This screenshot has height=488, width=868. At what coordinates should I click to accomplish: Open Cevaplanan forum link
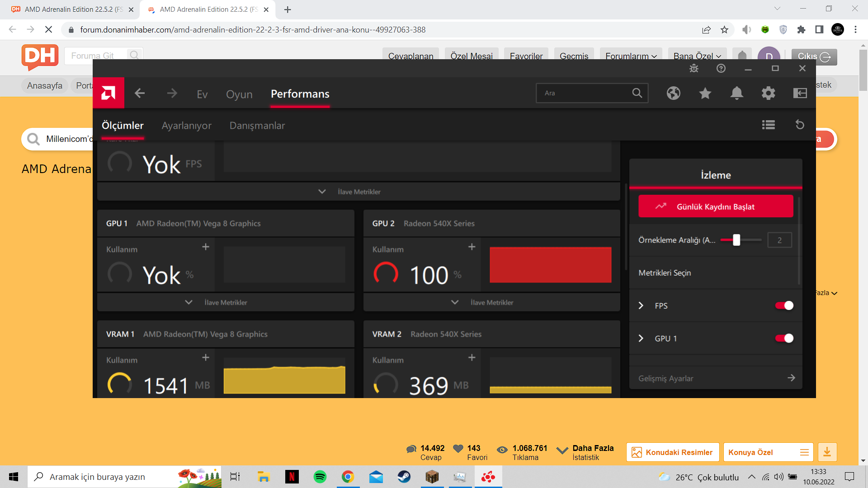410,56
